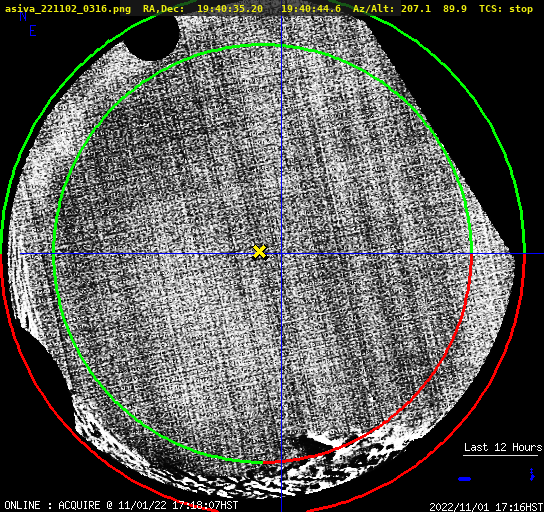
Task: Click the RA,Dec label in header
Action: tap(163, 9)
